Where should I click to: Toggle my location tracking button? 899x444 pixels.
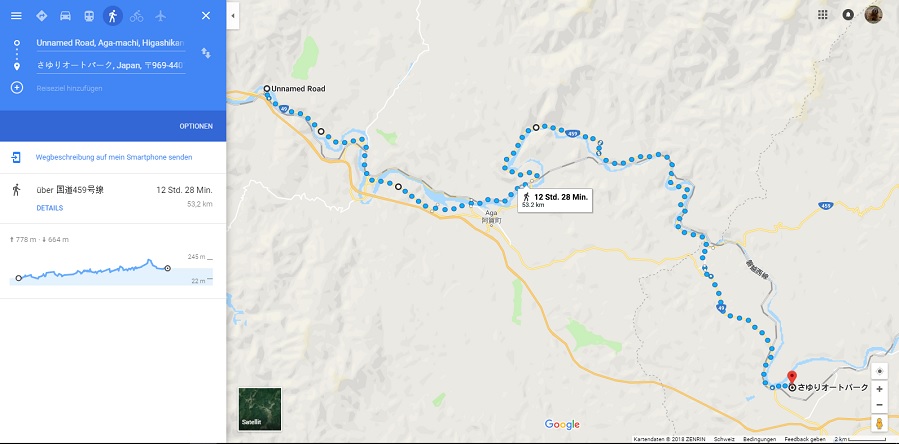880,371
